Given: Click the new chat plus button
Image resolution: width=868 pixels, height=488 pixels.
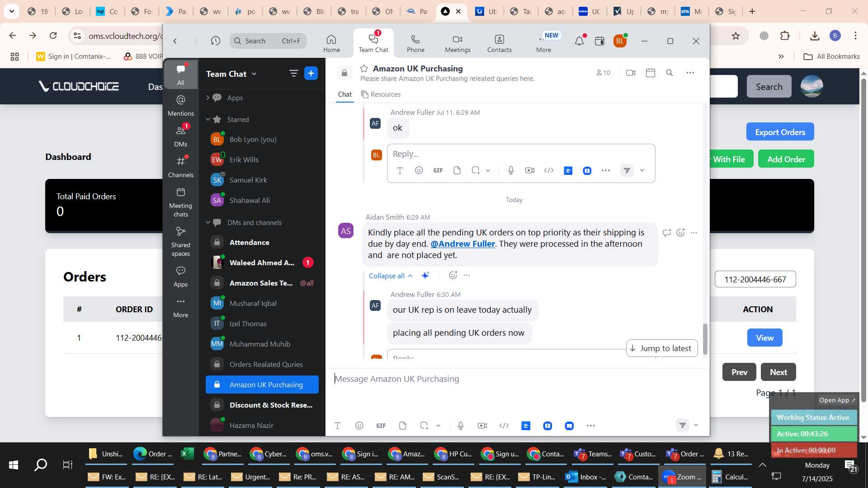Looking at the screenshot, I should [311, 73].
